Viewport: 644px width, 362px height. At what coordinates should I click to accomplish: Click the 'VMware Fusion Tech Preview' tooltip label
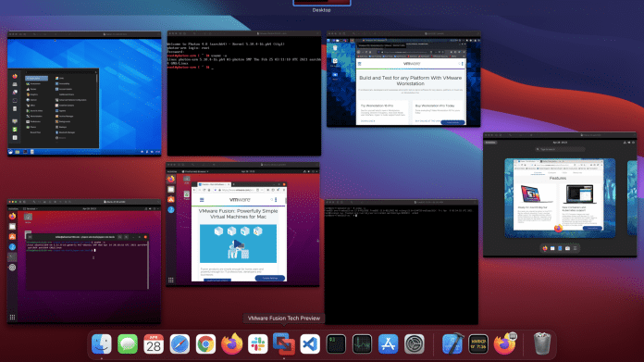point(284,318)
